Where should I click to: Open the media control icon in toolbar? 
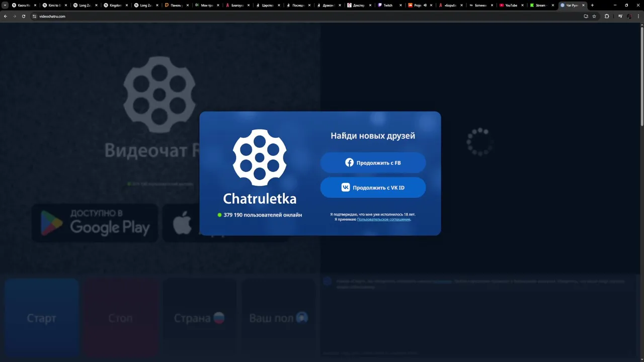(x=620, y=16)
